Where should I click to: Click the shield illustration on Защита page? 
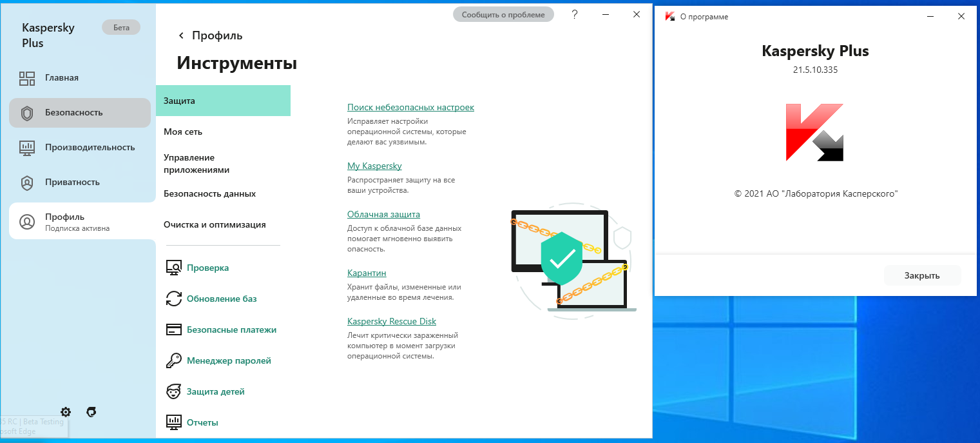(562, 259)
